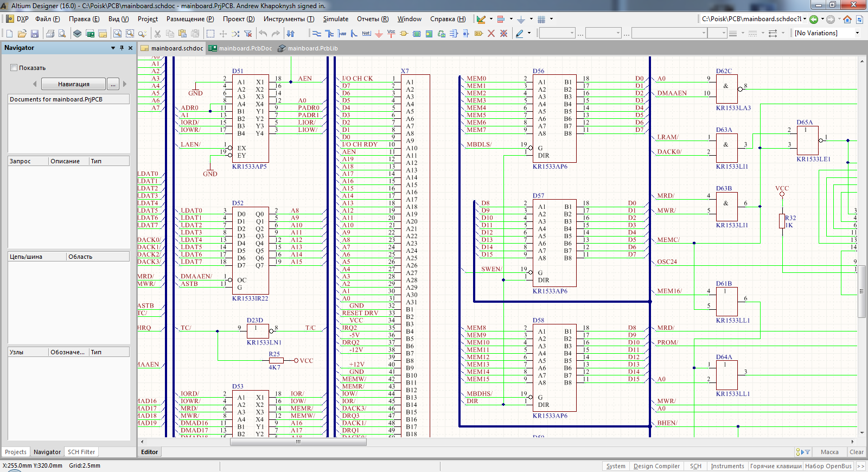
Task: Click the horizontal scrollbar thumb under schematic
Action: 298,442
